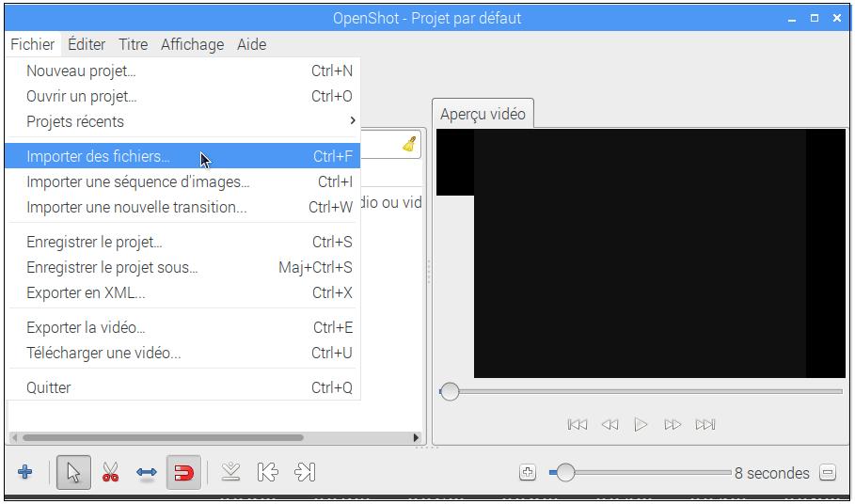Choose Ouvrir un projet
This screenshot has width=855, height=504.
[182, 97]
